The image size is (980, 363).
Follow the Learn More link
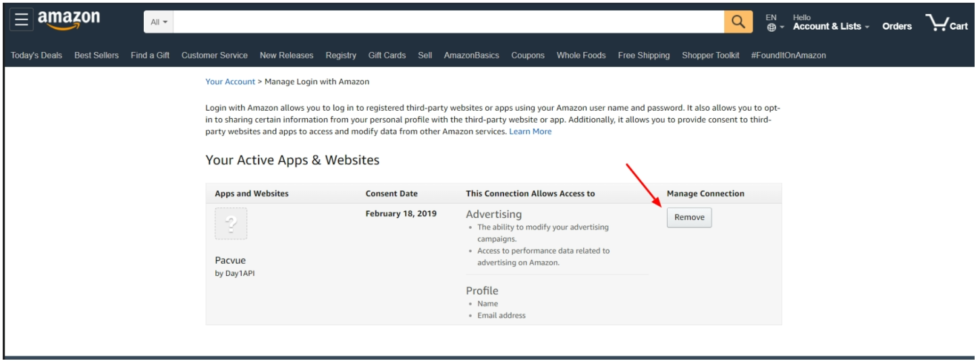tap(530, 132)
